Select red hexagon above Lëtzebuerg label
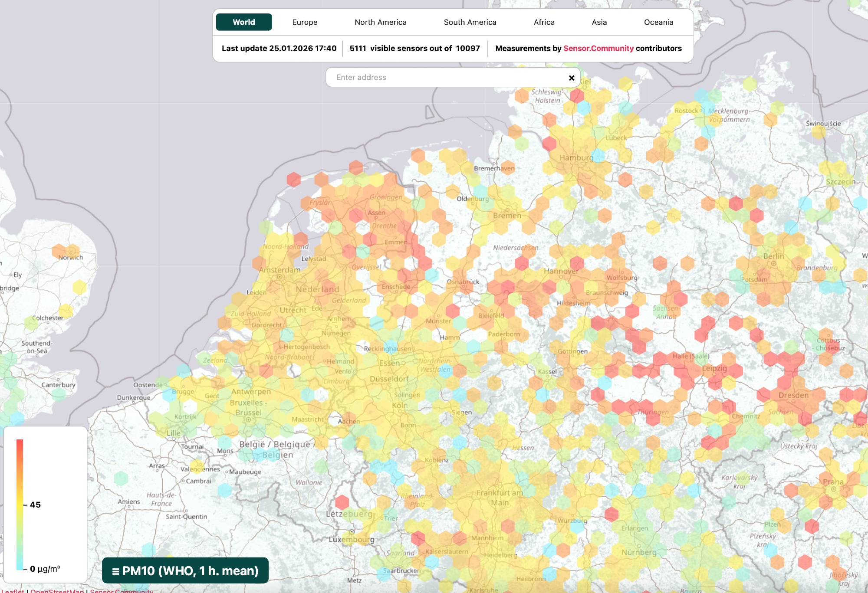Viewport: 868px width, 593px height. pyautogui.click(x=342, y=502)
